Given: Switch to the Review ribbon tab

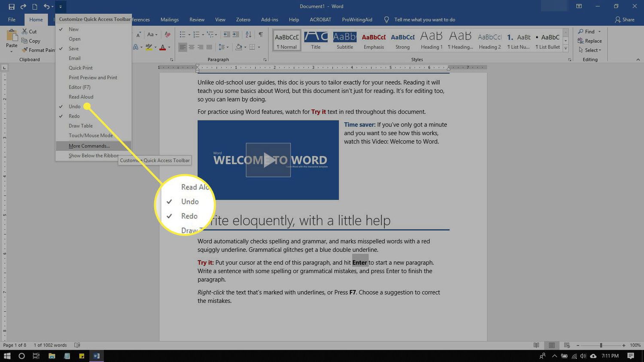Looking at the screenshot, I should (197, 20).
